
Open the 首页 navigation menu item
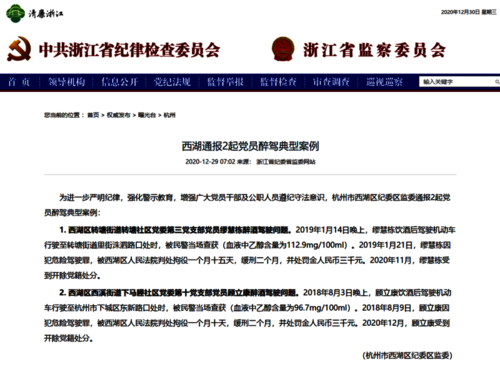click(x=19, y=82)
